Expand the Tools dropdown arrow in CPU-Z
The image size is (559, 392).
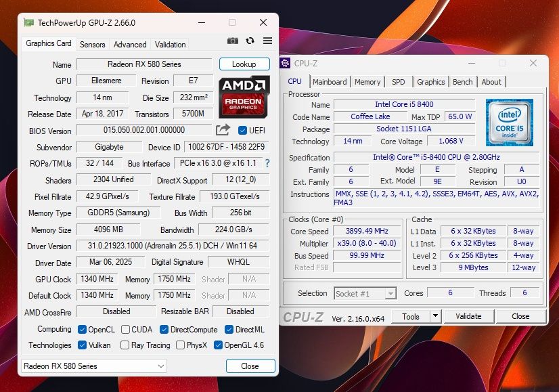[435, 316]
